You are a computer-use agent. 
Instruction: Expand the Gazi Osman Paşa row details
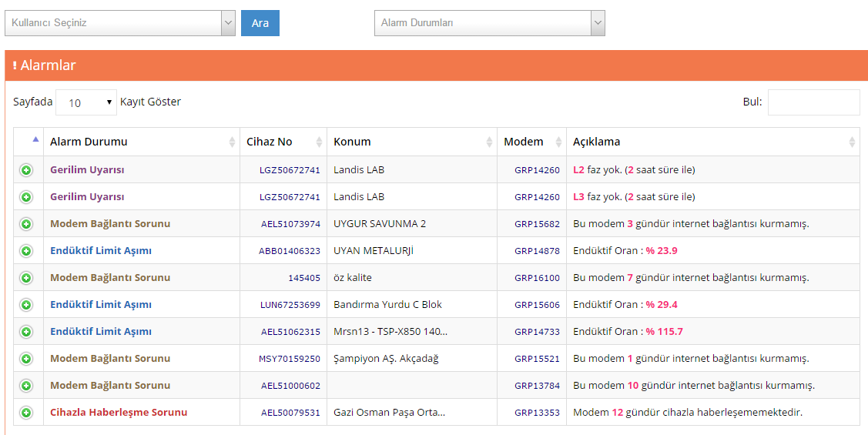[26, 413]
